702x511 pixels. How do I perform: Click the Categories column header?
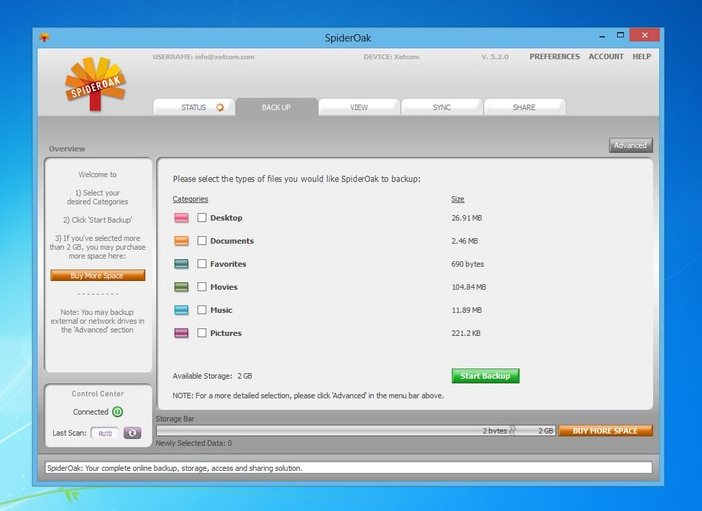coord(190,199)
